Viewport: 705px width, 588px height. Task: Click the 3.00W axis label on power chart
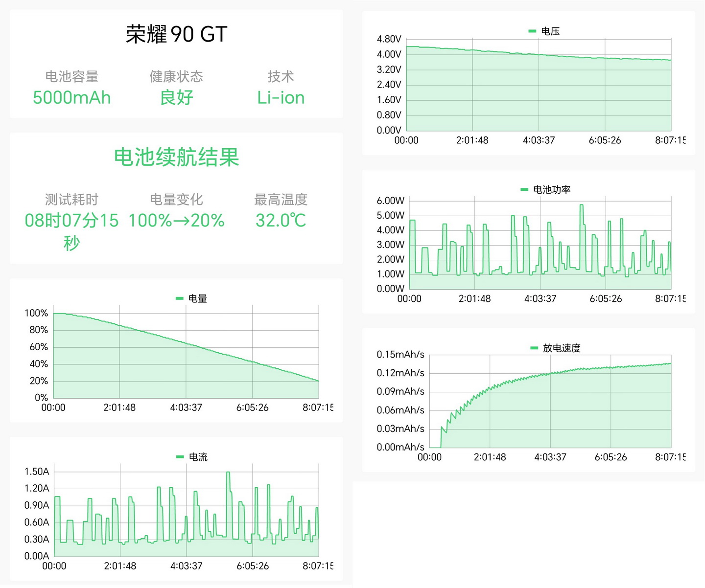point(391,245)
